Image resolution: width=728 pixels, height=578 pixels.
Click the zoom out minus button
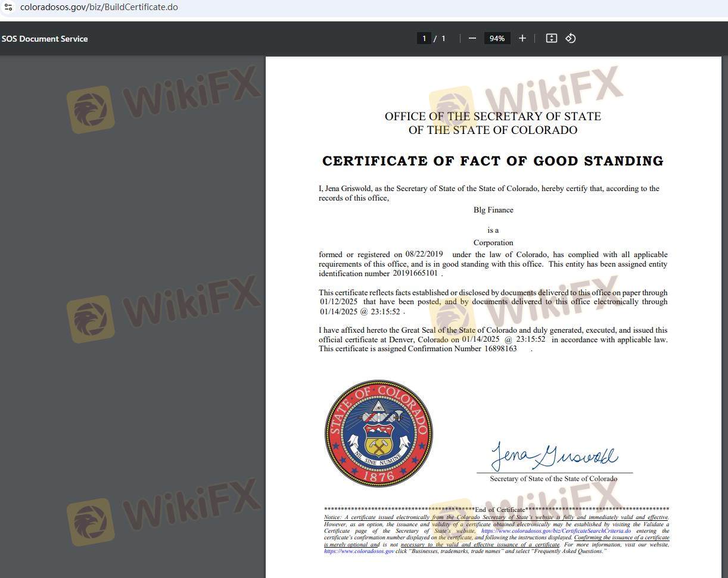pos(472,38)
